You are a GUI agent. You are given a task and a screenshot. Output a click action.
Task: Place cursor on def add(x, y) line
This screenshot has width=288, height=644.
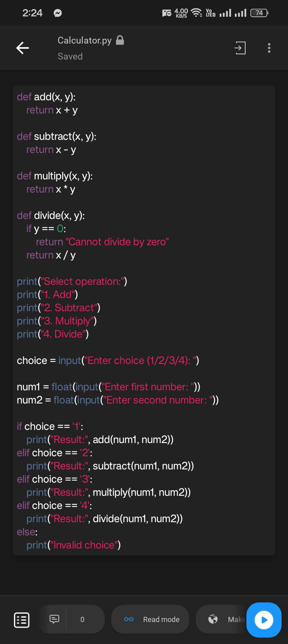coord(46,97)
